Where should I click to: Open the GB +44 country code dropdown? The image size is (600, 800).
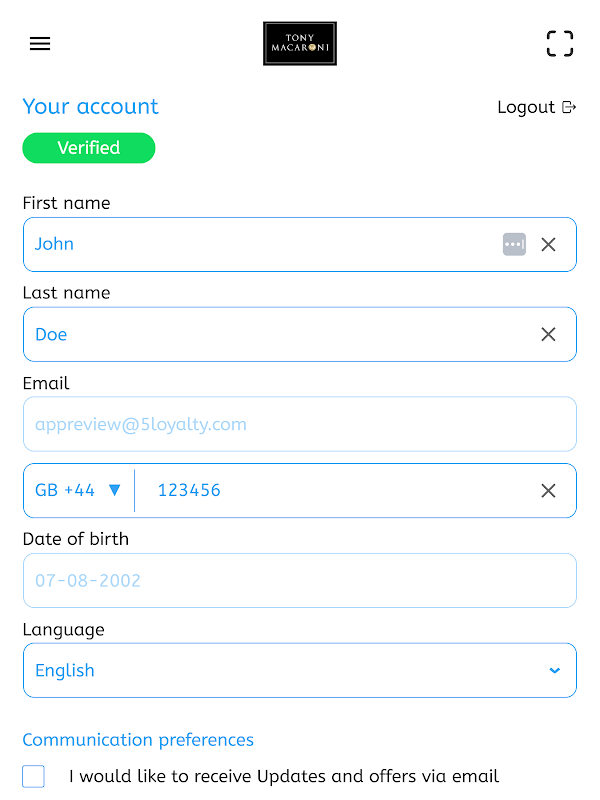click(78, 490)
